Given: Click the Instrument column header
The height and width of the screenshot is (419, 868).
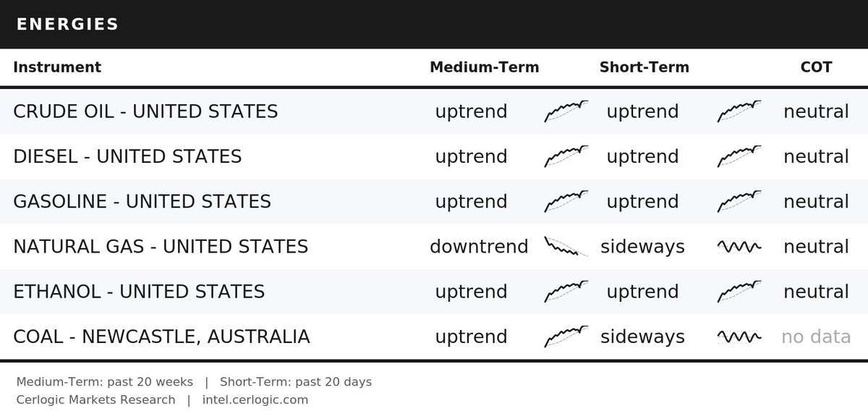Looking at the screenshot, I should pyautogui.click(x=57, y=67).
